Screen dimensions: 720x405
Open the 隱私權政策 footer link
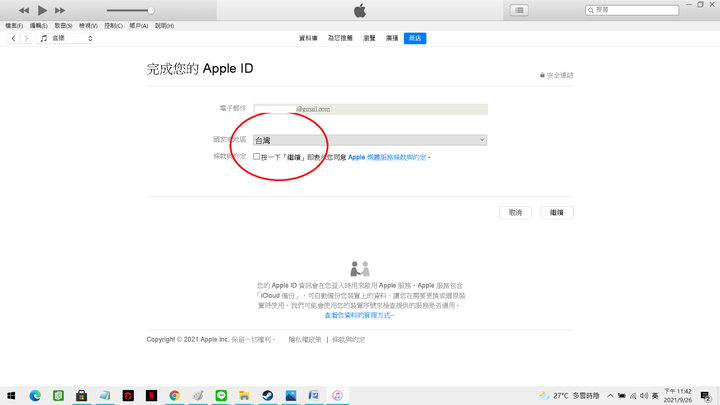[x=305, y=340]
